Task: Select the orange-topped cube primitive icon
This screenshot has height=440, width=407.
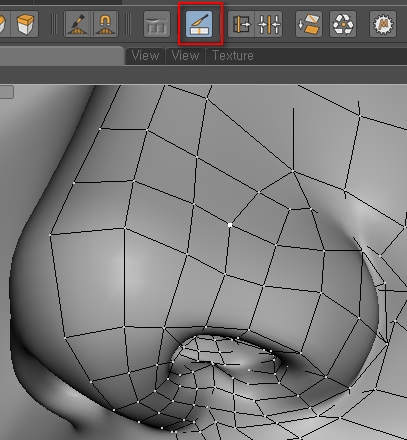Action: point(25,24)
